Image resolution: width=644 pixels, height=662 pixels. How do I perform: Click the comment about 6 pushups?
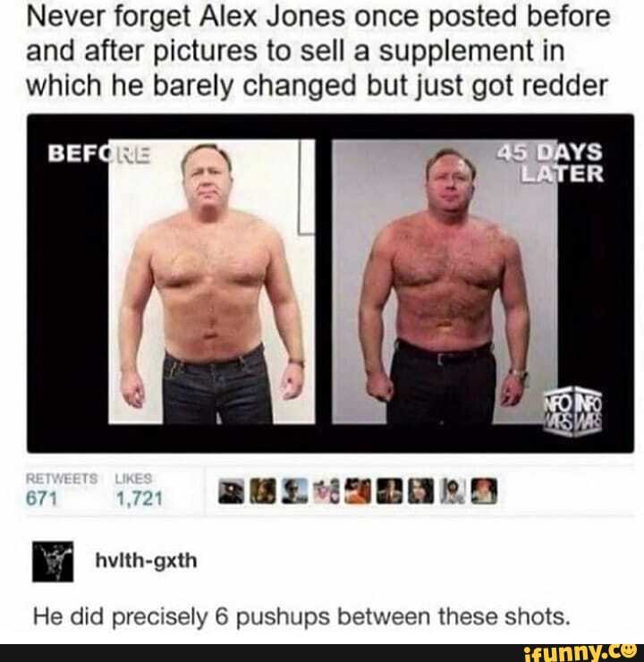[x=301, y=617]
